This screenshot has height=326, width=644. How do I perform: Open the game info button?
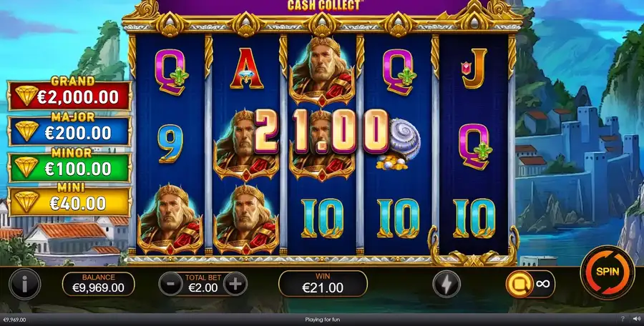pyautogui.click(x=24, y=284)
